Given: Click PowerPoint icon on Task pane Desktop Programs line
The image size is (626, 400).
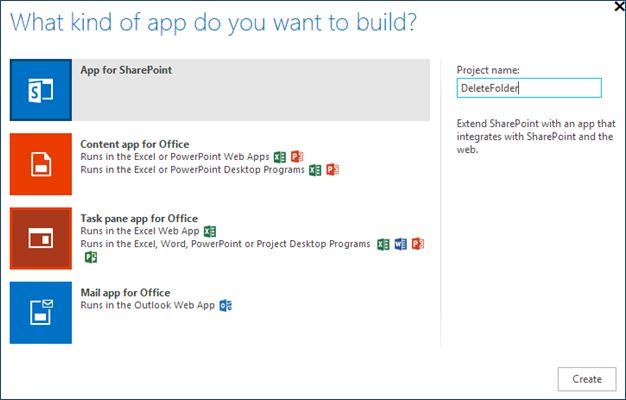Looking at the screenshot, I should (x=418, y=244).
